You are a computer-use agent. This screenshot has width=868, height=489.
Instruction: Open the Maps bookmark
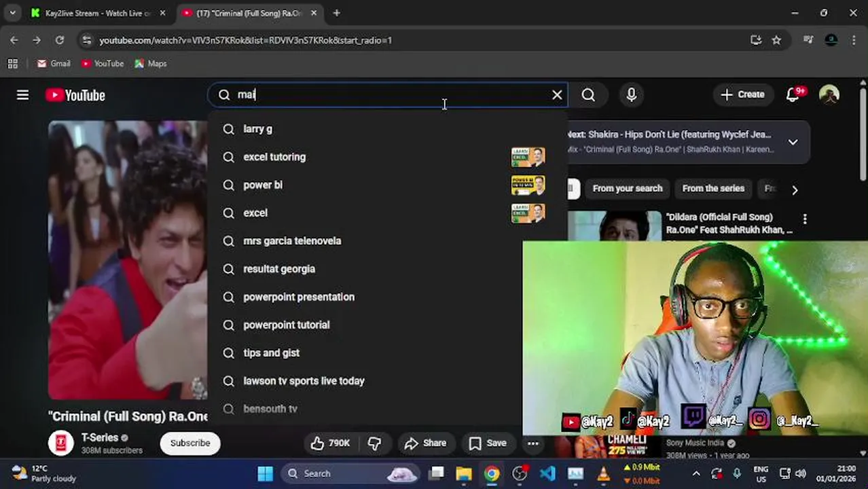pos(150,63)
